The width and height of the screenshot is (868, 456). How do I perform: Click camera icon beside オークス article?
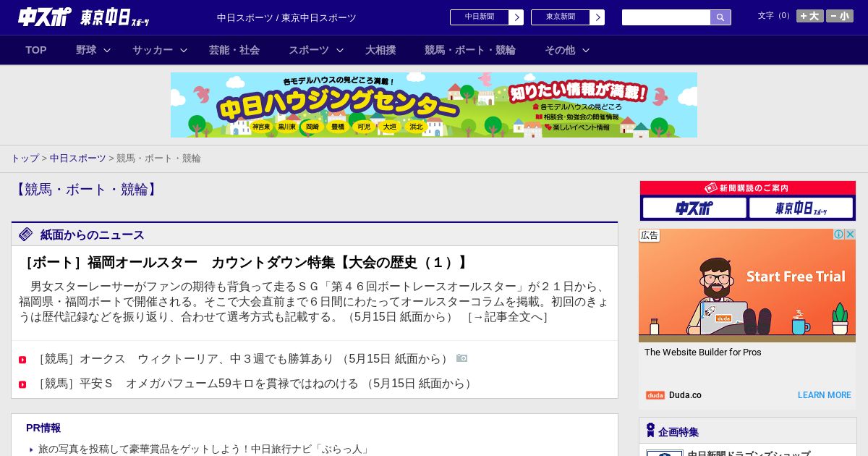pyautogui.click(x=461, y=358)
